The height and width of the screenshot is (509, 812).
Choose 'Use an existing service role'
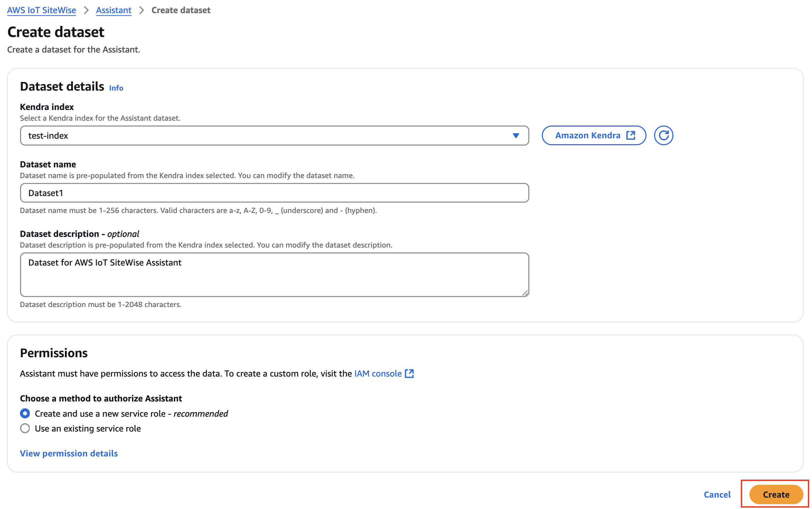(25, 428)
